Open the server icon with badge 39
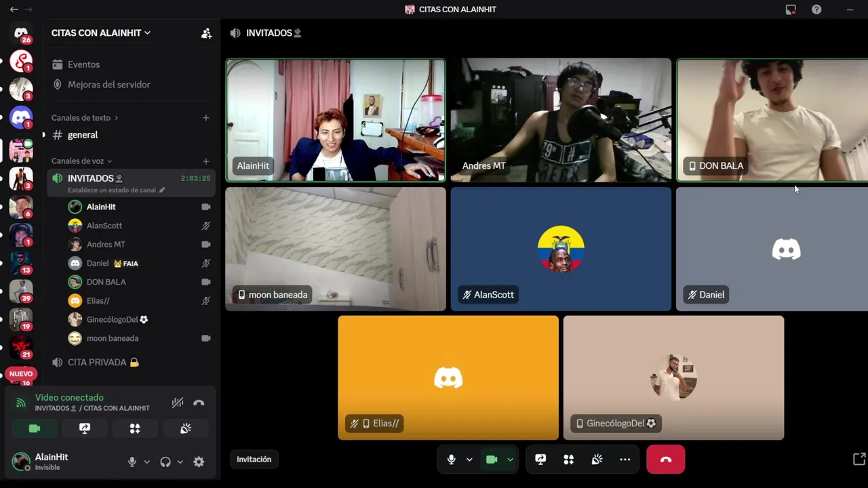 pyautogui.click(x=21, y=290)
